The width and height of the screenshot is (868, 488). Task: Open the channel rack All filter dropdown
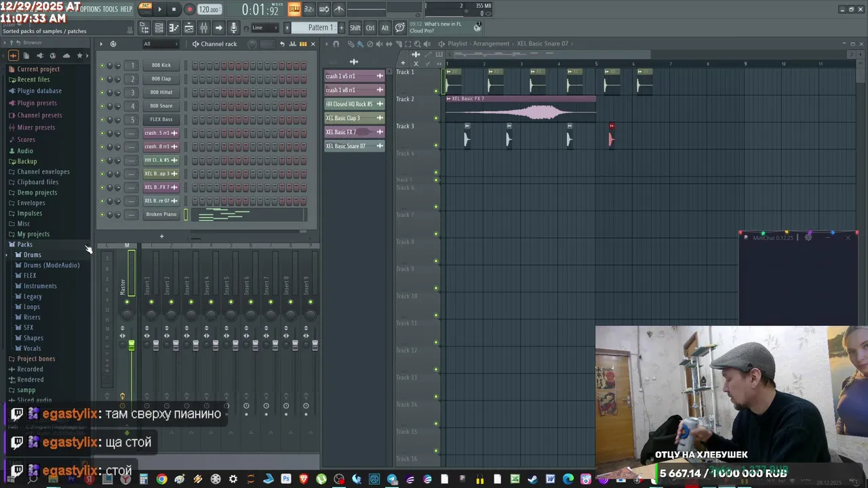pyautogui.click(x=159, y=44)
